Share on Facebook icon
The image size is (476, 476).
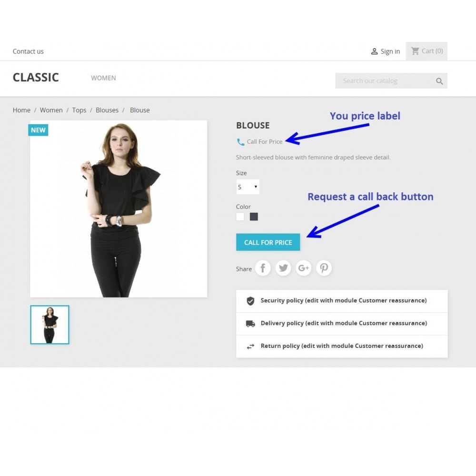point(263,268)
